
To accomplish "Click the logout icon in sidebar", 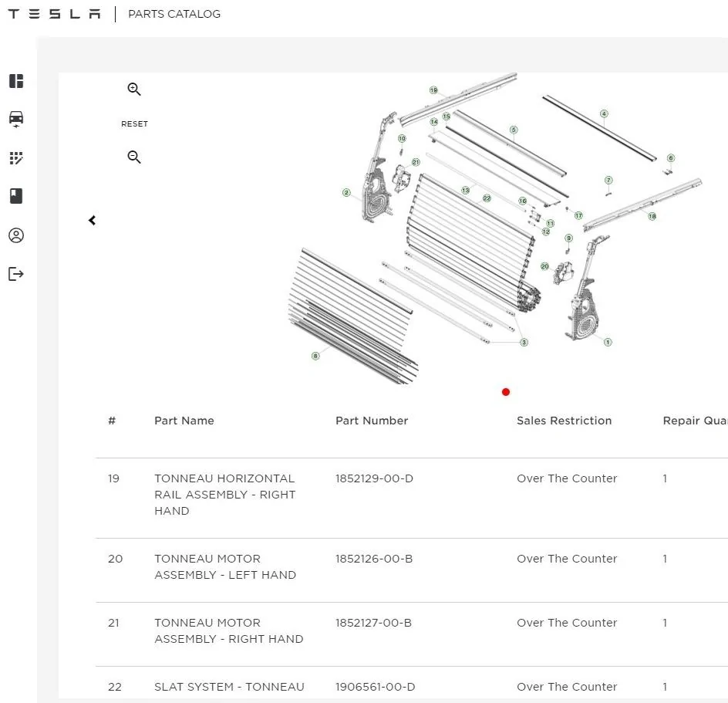I will click(x=16, y=274).
